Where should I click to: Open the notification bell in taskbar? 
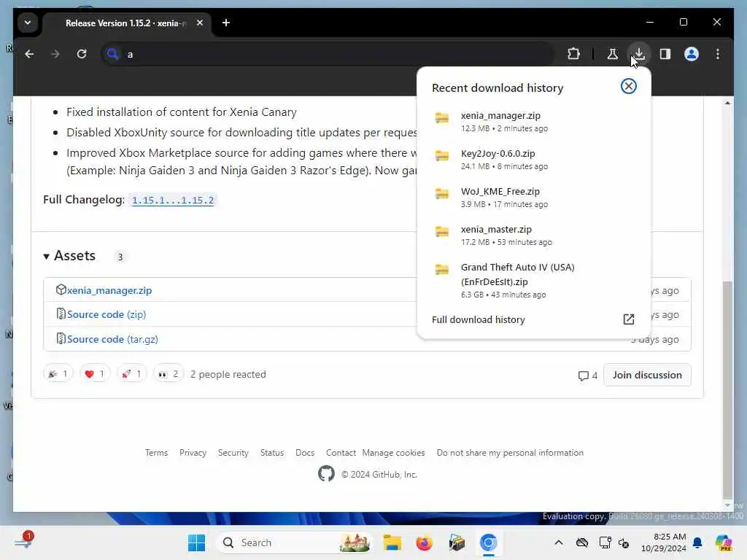click(697, 542)
